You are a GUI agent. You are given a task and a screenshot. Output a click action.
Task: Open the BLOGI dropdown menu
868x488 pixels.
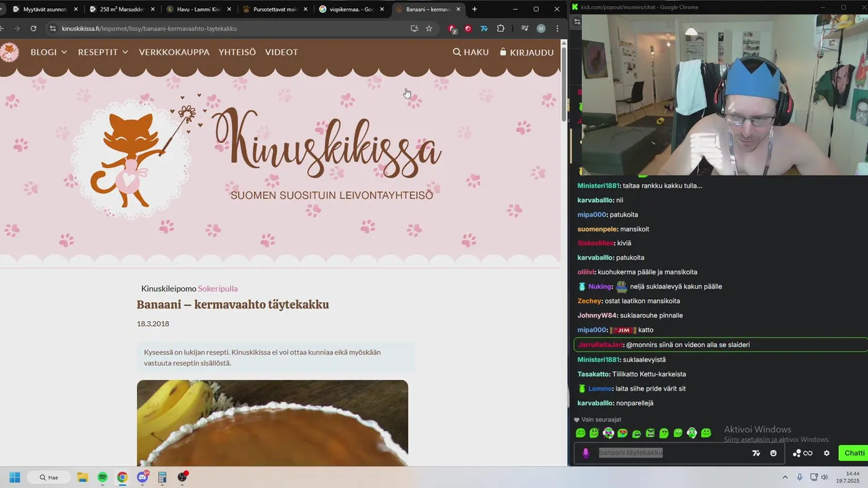coord(49,52)
